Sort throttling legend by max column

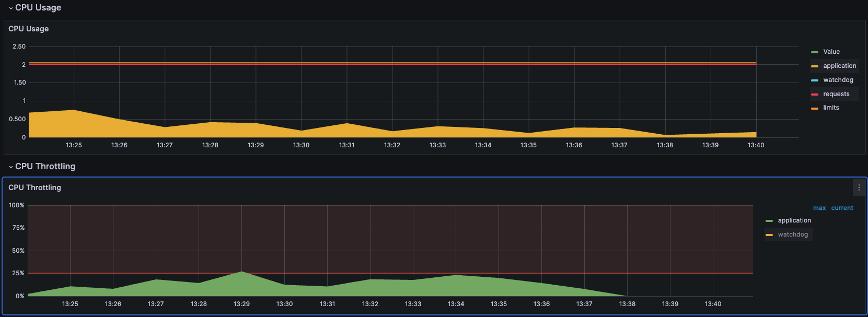point(819,208)
